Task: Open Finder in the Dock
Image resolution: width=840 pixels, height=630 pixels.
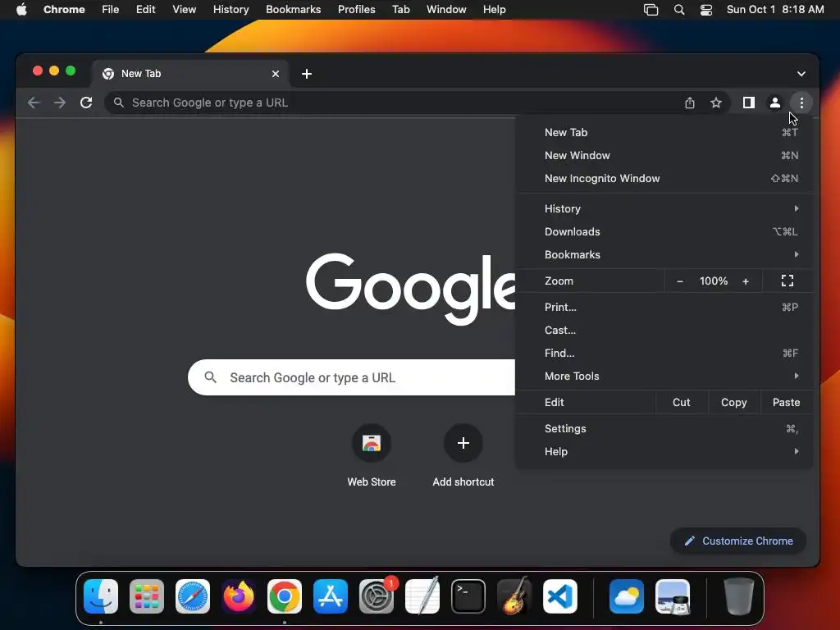Action: tap(101, 596)
